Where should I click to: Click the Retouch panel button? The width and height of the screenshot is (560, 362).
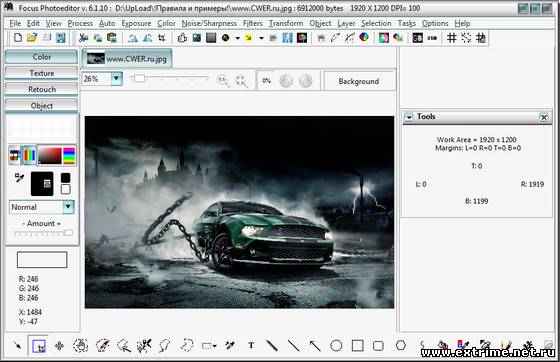41,89
